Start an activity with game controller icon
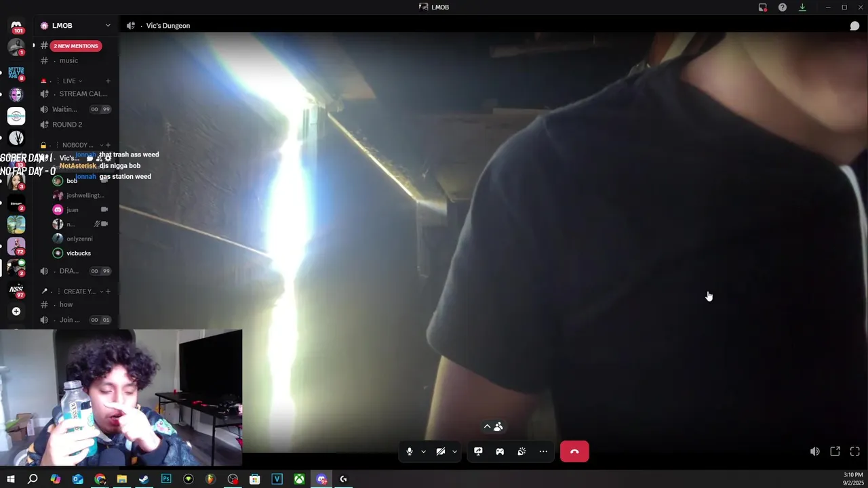The image size is (868, 488). [x=500, y=451]
